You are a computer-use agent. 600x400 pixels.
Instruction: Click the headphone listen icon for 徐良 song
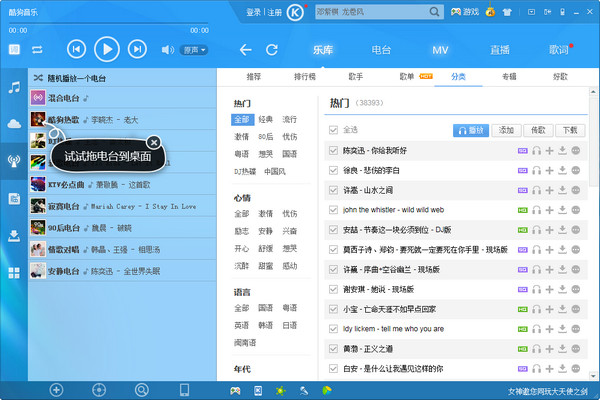[536, 170]
